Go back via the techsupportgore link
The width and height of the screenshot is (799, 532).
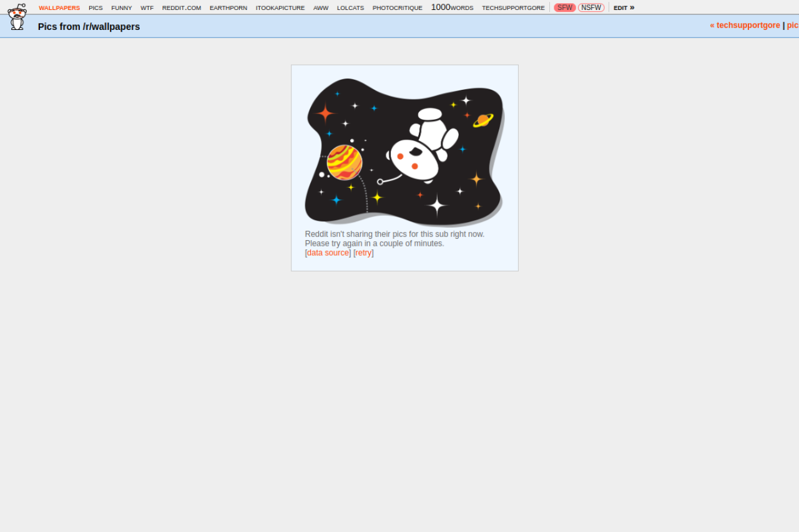click(x=745, y=25)
